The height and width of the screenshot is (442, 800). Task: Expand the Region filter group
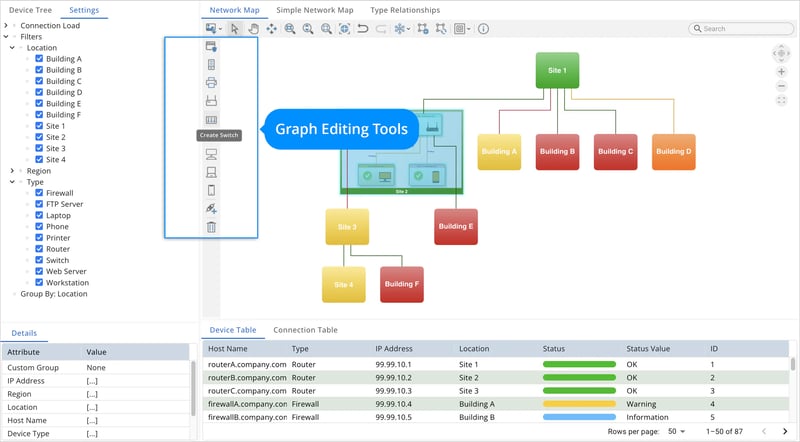12,170
